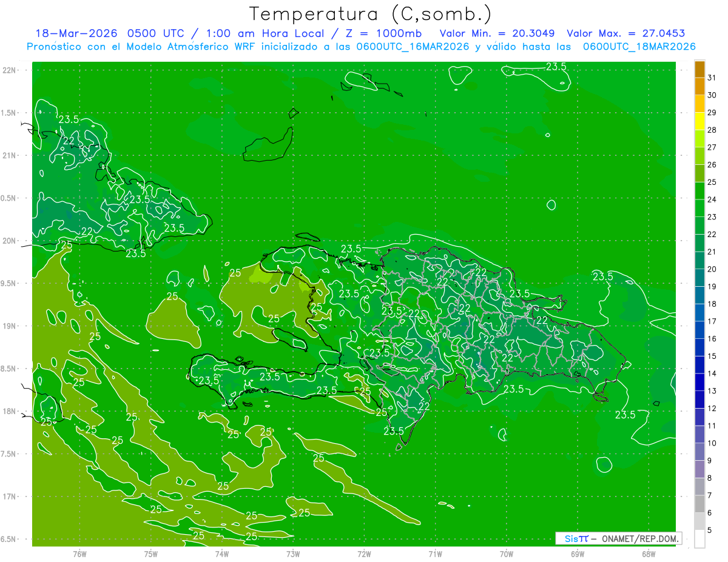Screen dimensions: 728x562
Task: Click the legend value '24'
Action: click(712, 199)
